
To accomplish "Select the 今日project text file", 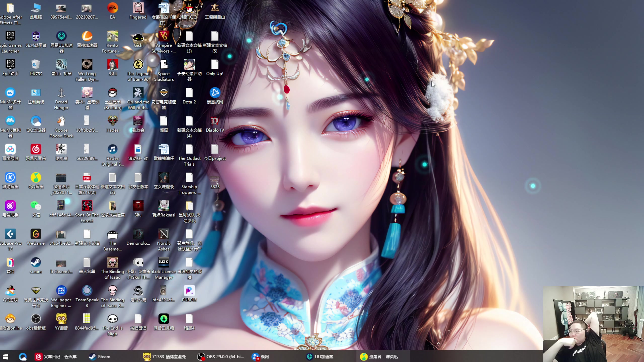I will click(215, 150).
